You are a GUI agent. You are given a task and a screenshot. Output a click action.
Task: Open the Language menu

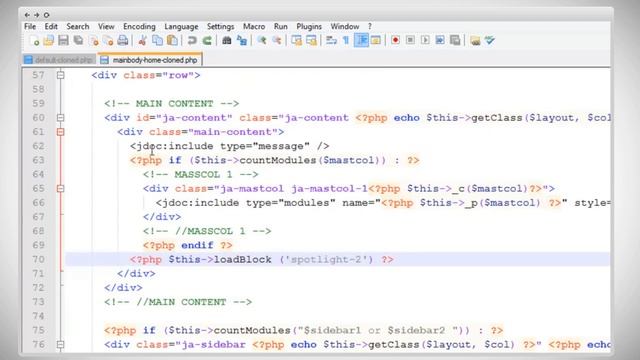[181, 27]
